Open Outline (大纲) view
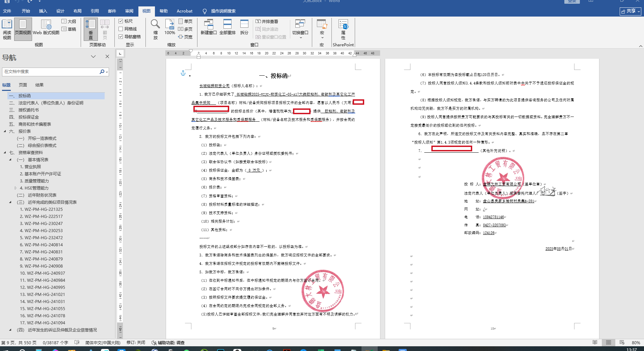Screen dimensions: 644x351 tap(69, 21)
